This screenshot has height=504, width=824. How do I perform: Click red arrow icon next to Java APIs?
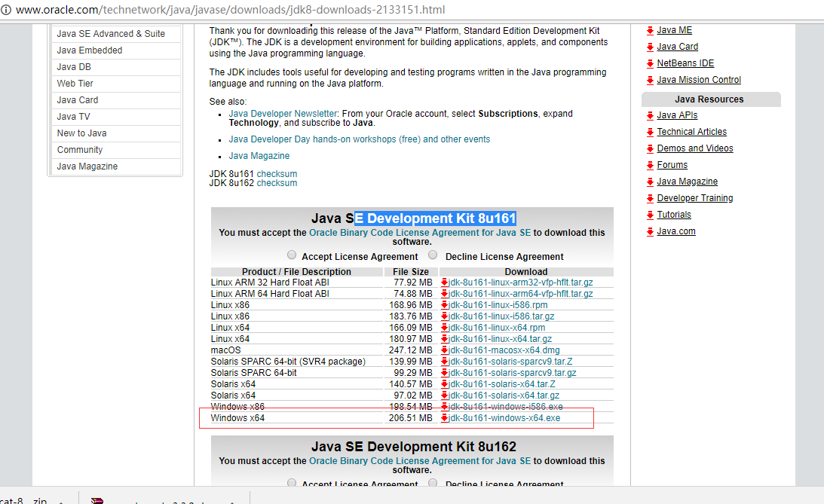(650, 115)
